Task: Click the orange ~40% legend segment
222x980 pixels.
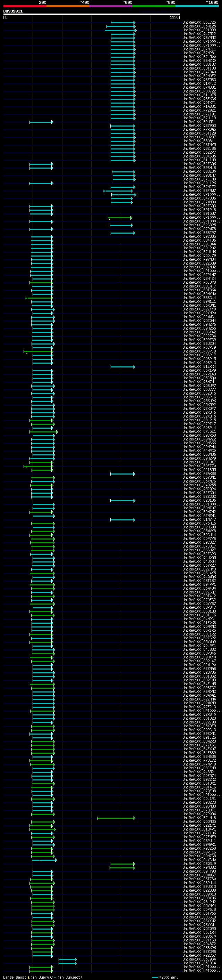Action: click(x=68, y=6)
